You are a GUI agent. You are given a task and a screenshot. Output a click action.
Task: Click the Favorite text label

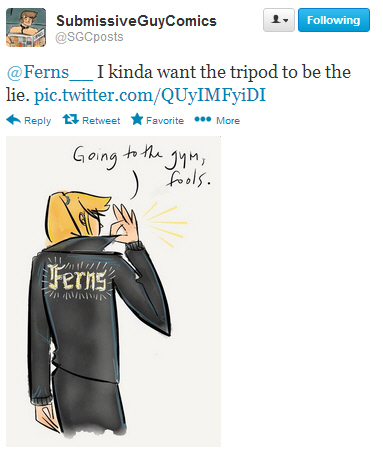point(165,121)
